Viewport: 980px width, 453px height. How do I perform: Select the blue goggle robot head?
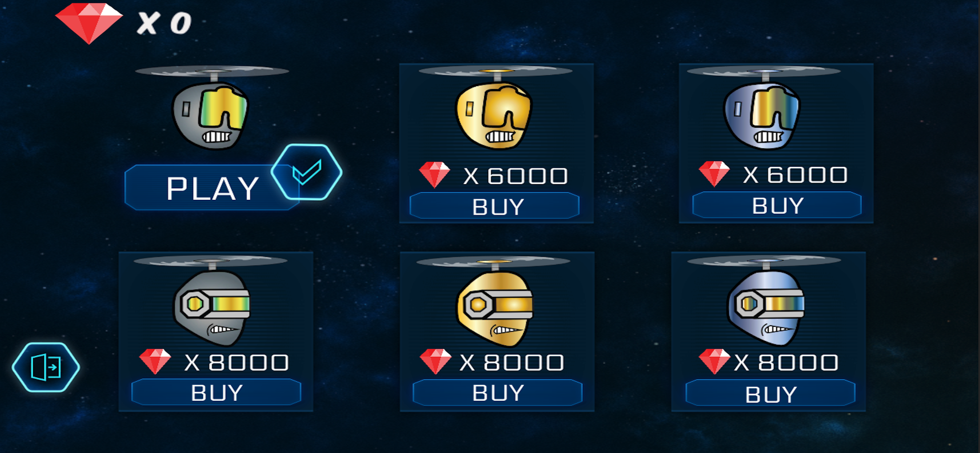click(x=763, y=108)
